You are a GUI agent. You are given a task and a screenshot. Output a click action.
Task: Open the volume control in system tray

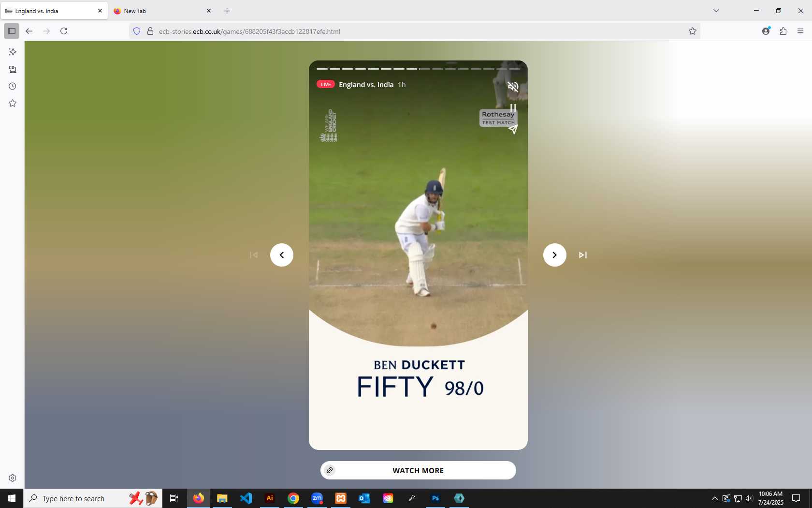click(749, 498)
